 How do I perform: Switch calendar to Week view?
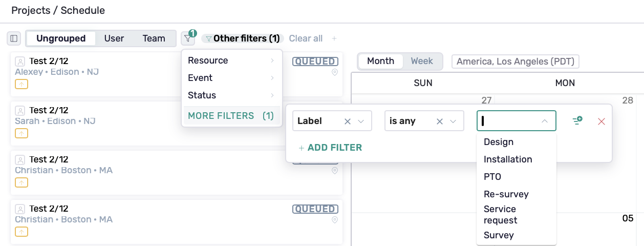[422, 61]
